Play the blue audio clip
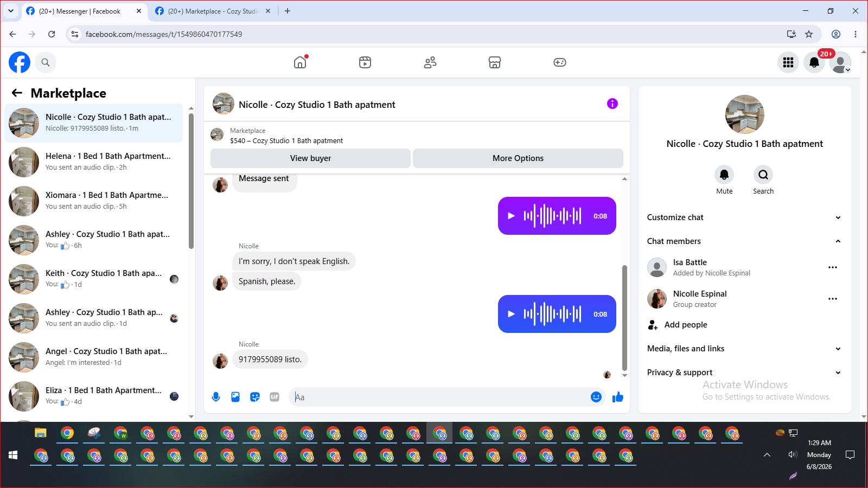 click(511, 314)
